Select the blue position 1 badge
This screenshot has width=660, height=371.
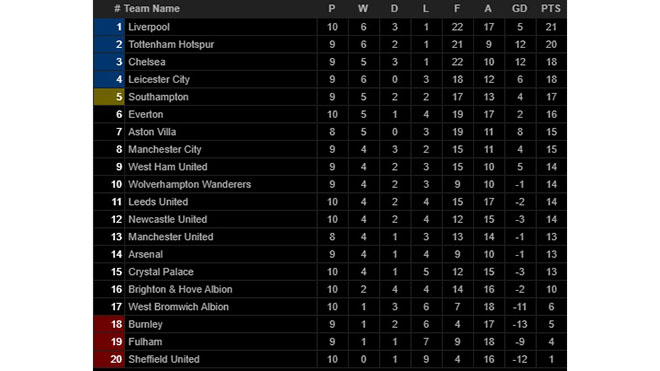[x=109, y=27]
